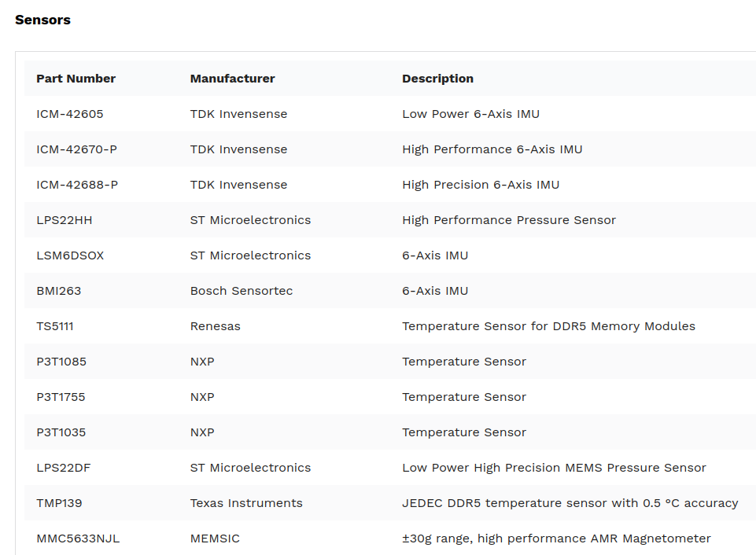
Task: Select the LPS22HH part number
Action: 65,220
